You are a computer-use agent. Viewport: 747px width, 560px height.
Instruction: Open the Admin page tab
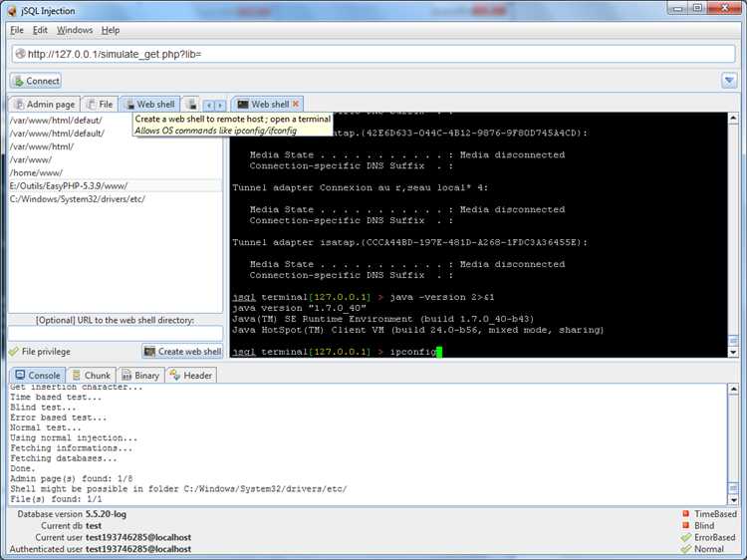point(45,104)
